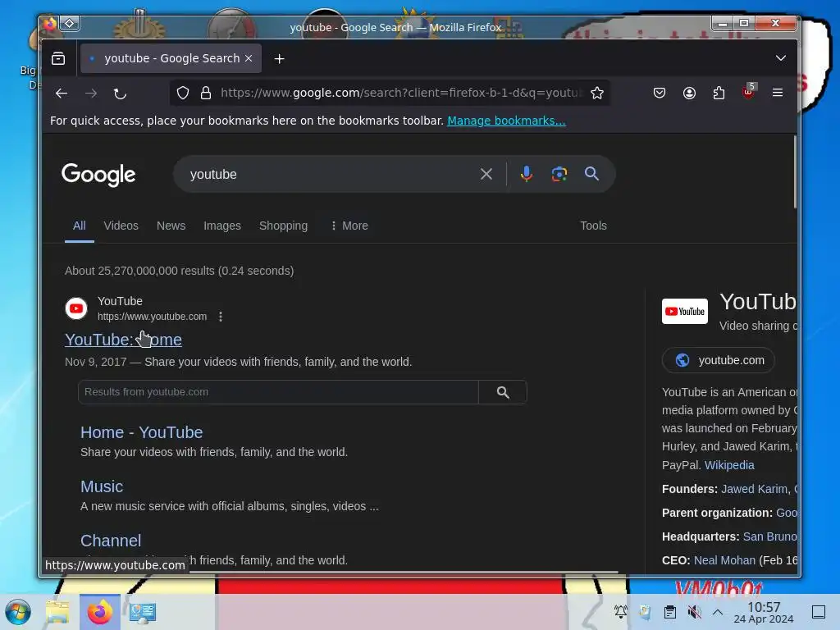
Task: Switch to Shopping results tab
Action: (x=283, y=226)
